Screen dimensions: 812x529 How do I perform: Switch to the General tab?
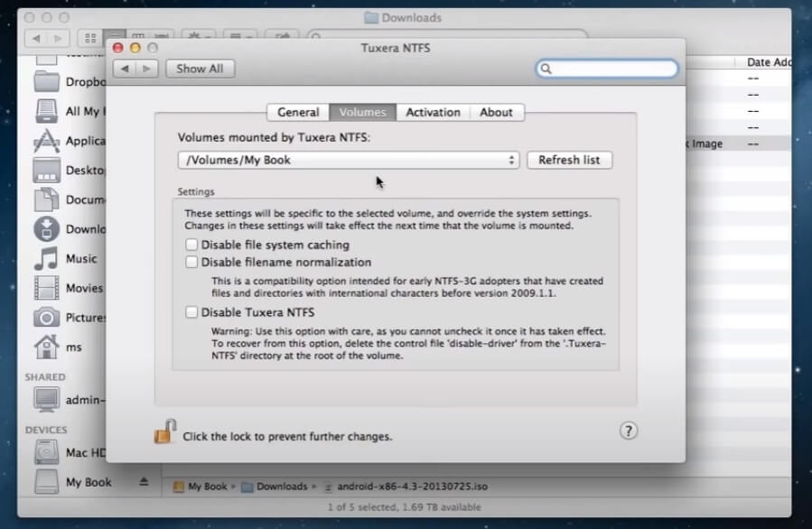298,112
